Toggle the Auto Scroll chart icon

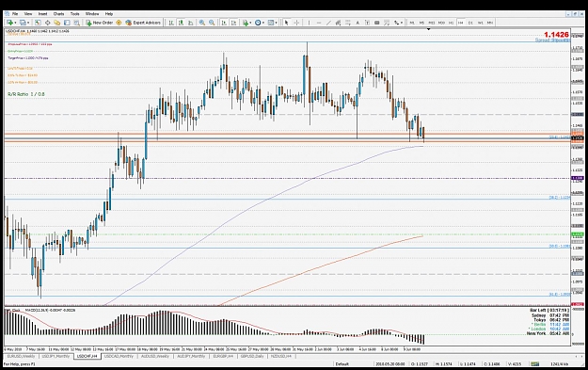click(x=224, y=23)
